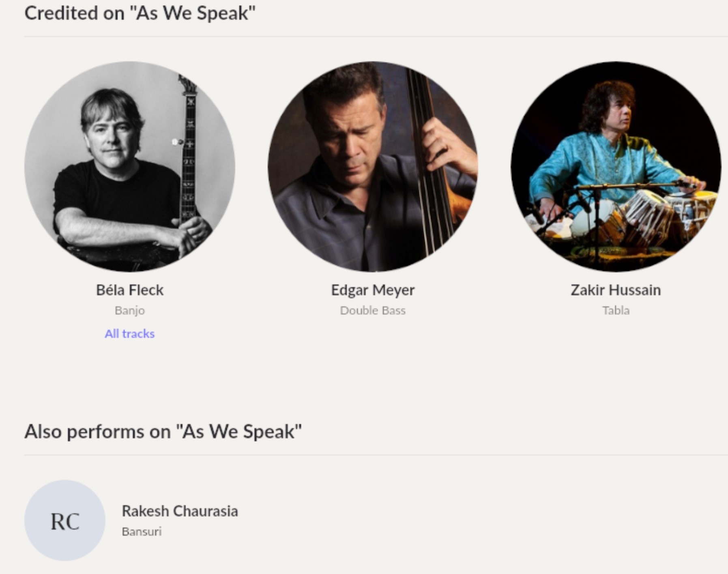
Task: Click the Béla Fleck name label
Action: click(130, 290)
